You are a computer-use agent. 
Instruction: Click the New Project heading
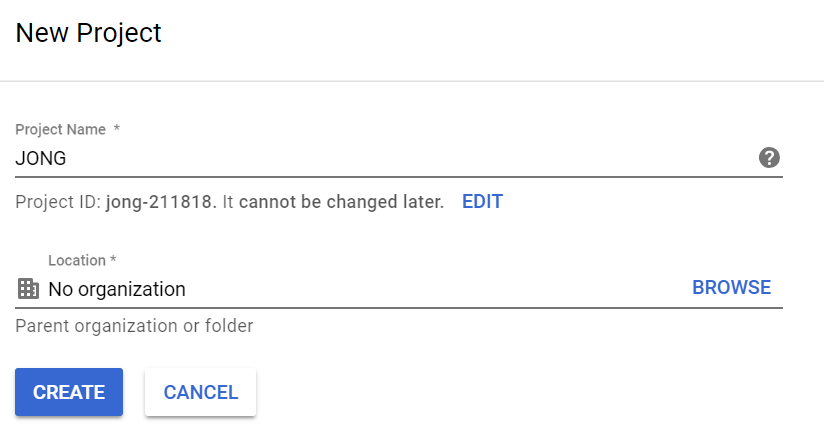tap(88, 33)
